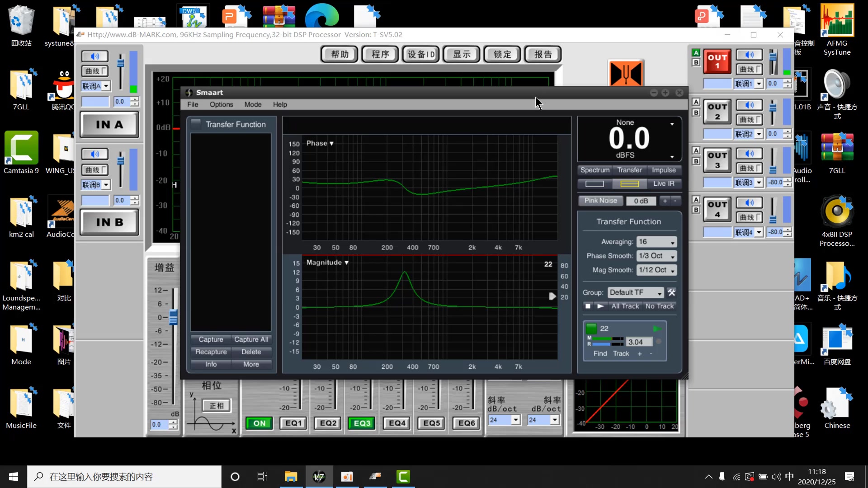868x488 pixels.
Task: Toggle the green measurement 22 color square
Action: click(591, 328)
